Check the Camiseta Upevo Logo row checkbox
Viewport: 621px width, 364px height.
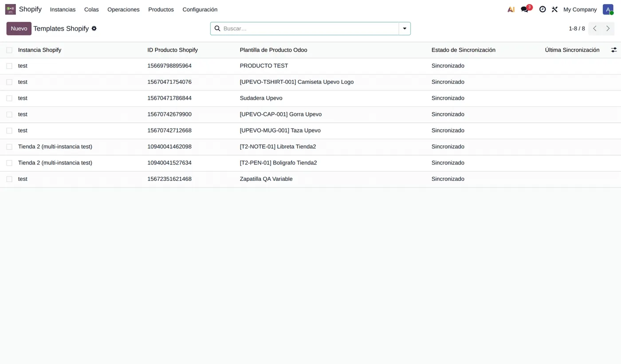pos(9,82)
